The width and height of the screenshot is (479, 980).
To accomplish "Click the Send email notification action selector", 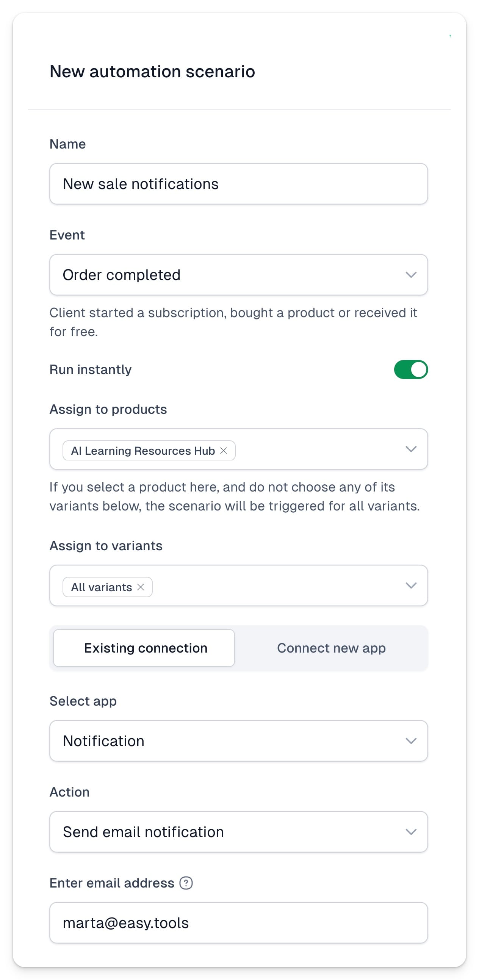I will (238, 831).
